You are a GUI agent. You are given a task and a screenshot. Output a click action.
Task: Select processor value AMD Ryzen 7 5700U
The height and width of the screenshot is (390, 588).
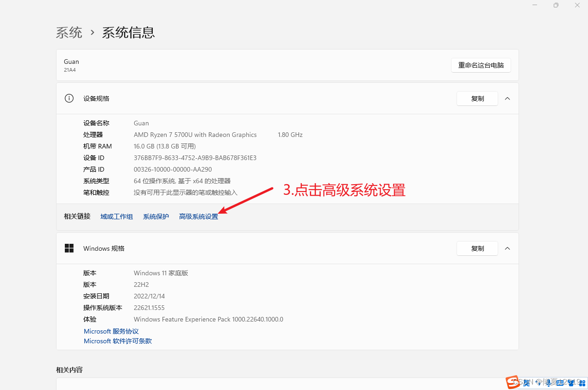(195, 135)
